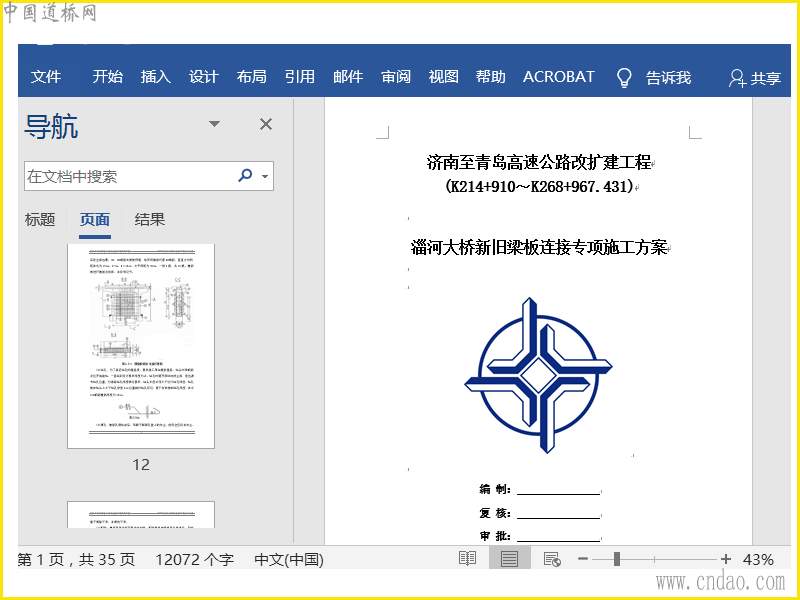The height and width of the screenshot is (600, 800).
Task: Switch to Print Layout view icon
Action: tap(509, 559)
